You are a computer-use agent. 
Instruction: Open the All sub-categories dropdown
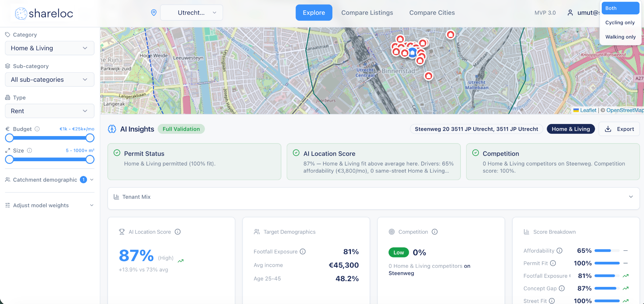50,80
